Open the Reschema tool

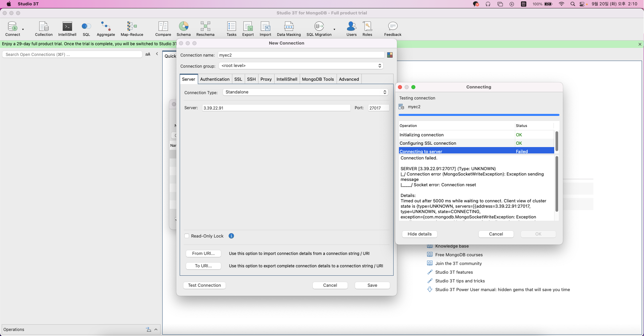[x=205, y=28]
